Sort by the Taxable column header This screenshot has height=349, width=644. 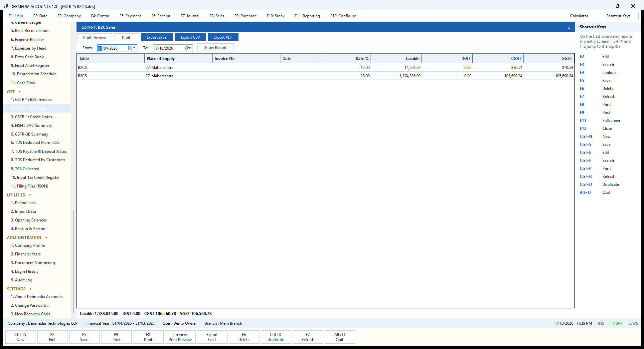396,59
